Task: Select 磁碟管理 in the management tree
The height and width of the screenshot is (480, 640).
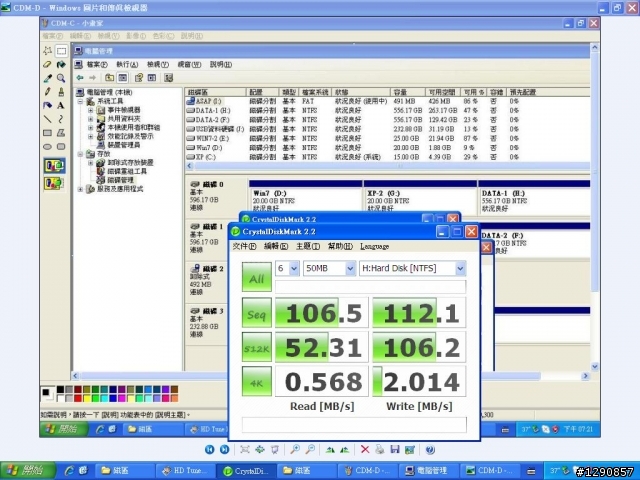Action: click(120, 180)
